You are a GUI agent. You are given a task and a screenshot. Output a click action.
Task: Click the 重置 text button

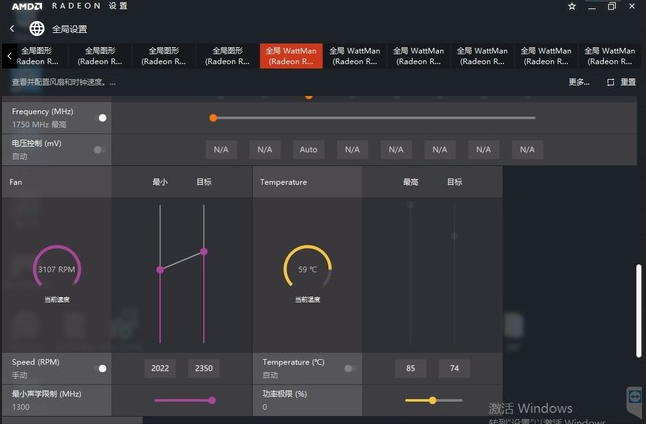[x=628, y=82]
